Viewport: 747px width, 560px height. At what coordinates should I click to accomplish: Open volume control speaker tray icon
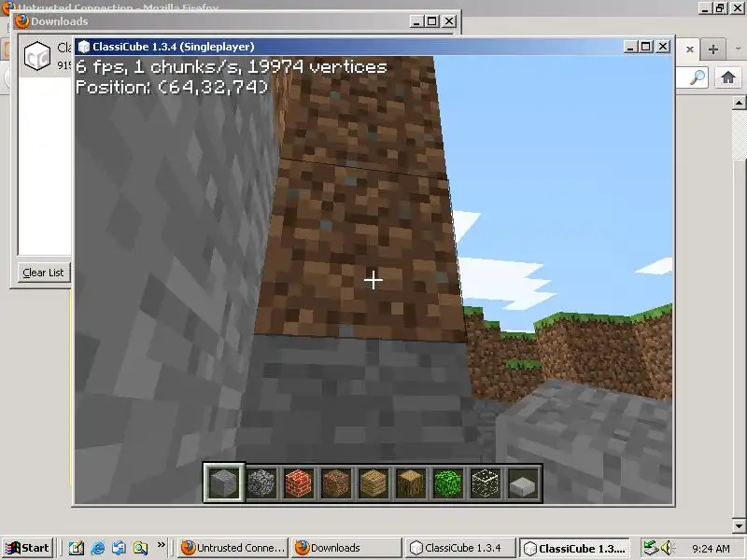pyautogui.click(x=668, y=548)
